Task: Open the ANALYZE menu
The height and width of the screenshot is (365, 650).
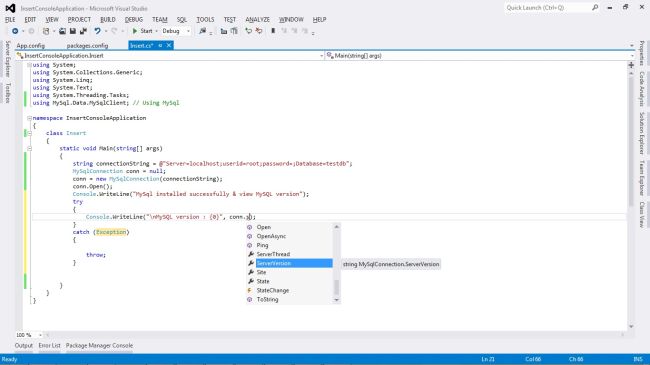Action: pyautogui.click(x=257, y=19)
